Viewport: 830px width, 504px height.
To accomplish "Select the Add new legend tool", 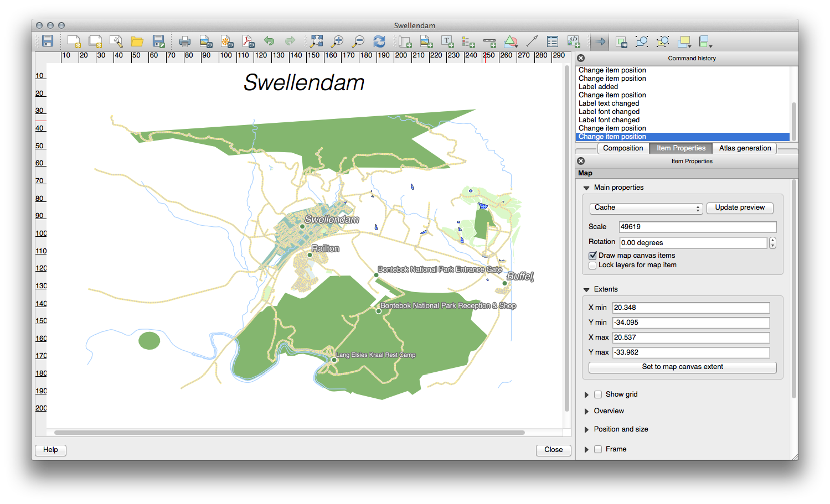I will click(x=468, y=41).
